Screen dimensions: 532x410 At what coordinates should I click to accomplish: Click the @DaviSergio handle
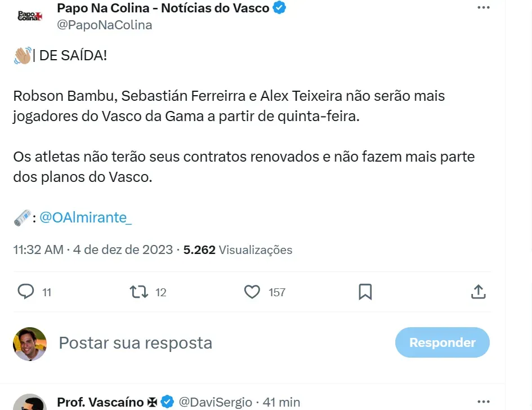215,402
